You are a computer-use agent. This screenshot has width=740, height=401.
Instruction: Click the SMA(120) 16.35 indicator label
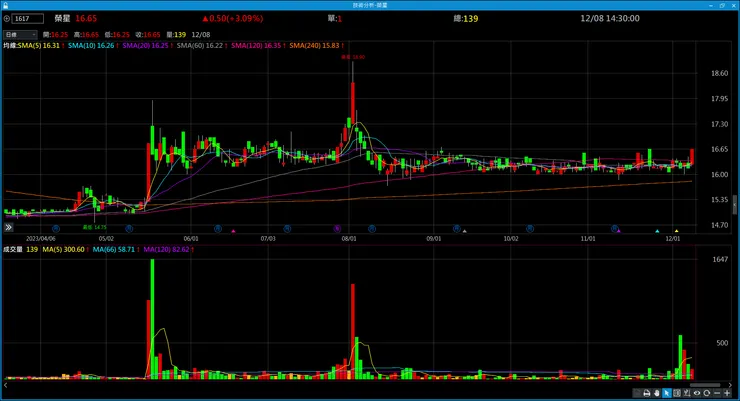(256, 46)
